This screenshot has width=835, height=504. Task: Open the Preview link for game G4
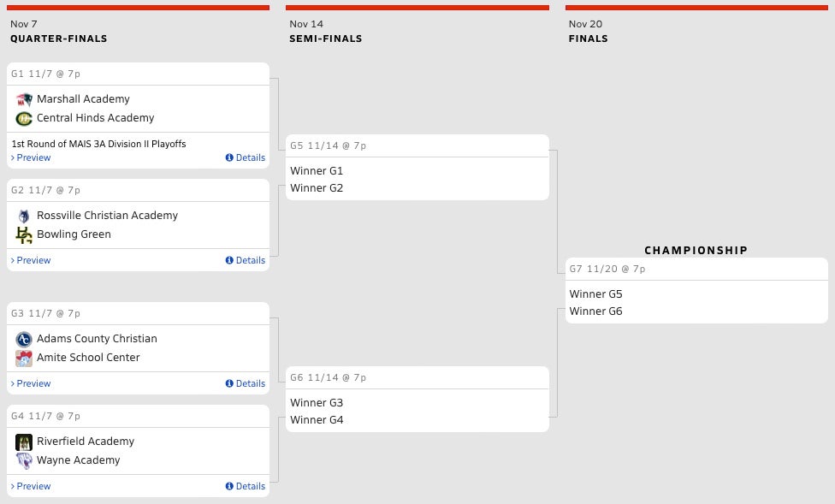(33, 486)
